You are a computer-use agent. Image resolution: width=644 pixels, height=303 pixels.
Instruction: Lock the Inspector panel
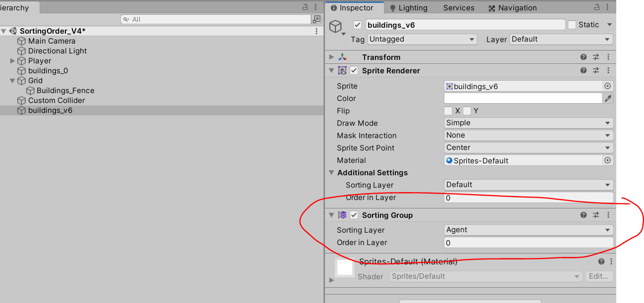pos(597,7)
